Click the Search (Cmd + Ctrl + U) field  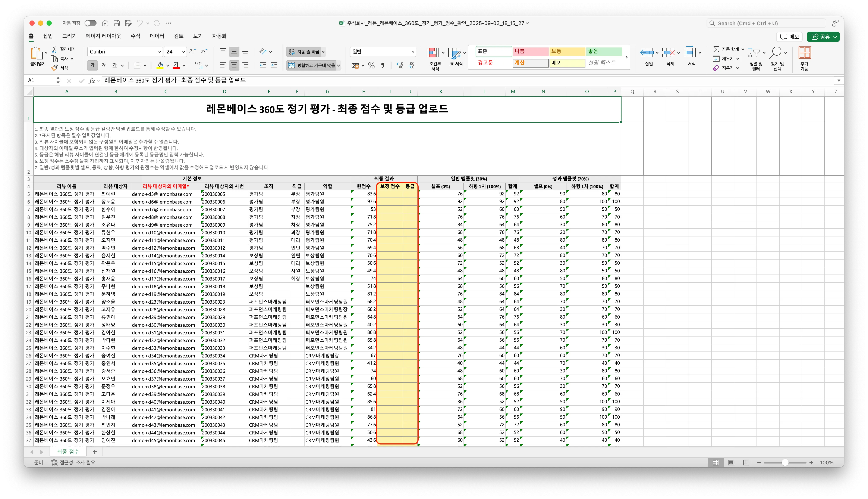767,23
